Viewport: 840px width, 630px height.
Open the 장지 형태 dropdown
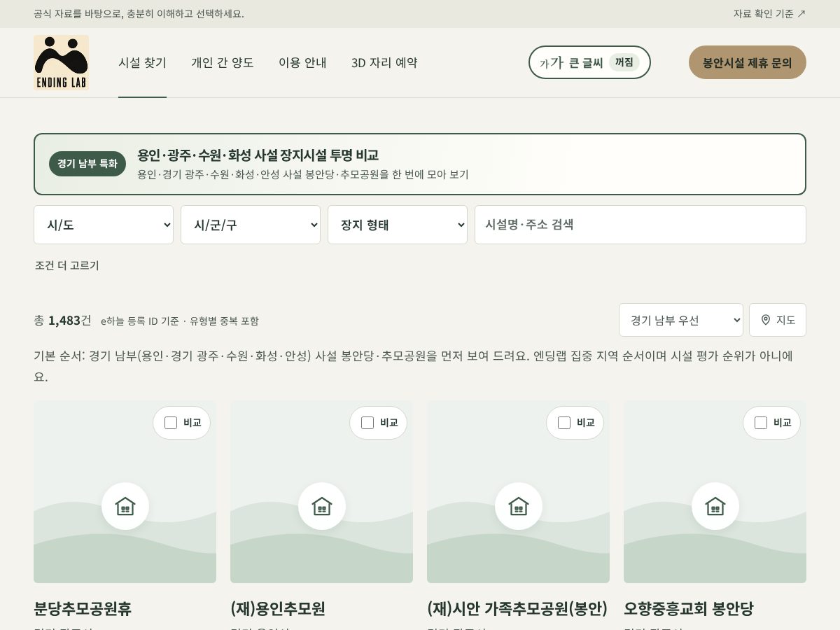[398, 225]
